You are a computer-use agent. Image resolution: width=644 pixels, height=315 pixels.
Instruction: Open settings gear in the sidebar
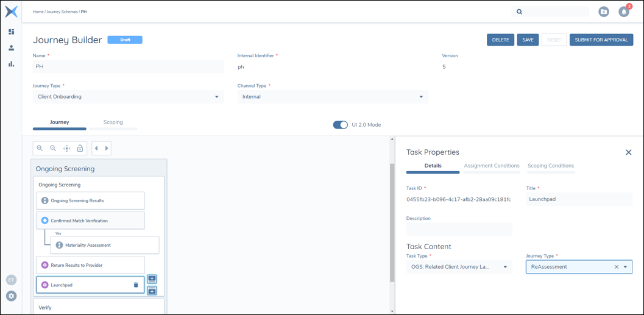tap(11, 296)
